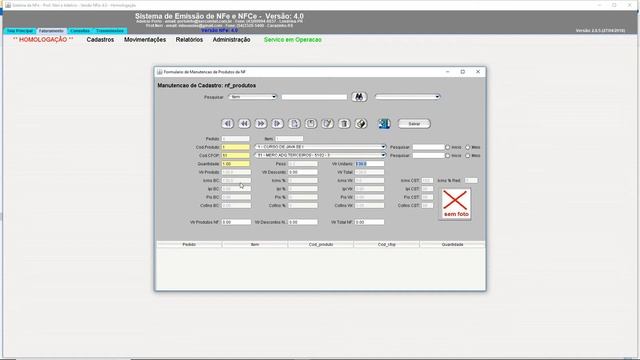Click the product row Pesquisar field

click(x=428, y=147)
